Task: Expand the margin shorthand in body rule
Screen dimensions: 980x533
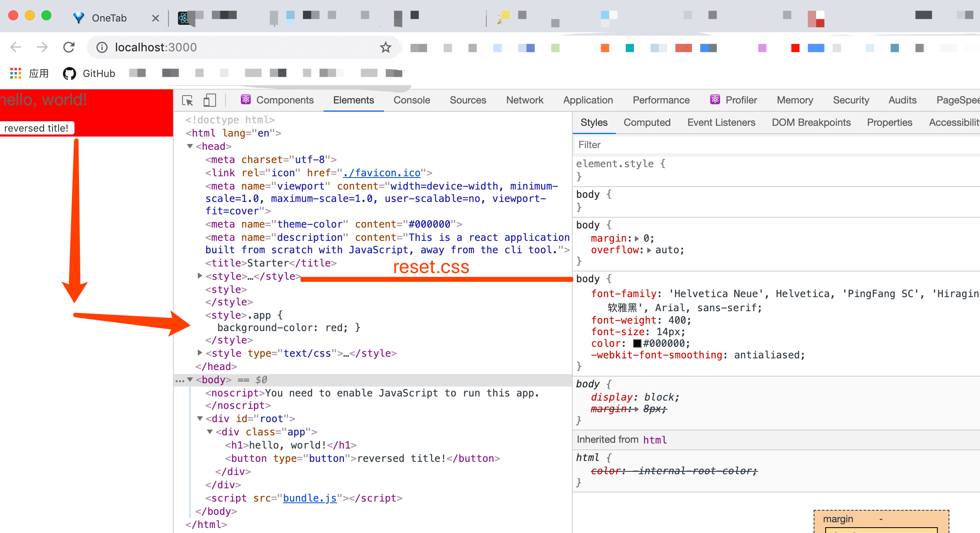Action: tap(637, 238)
